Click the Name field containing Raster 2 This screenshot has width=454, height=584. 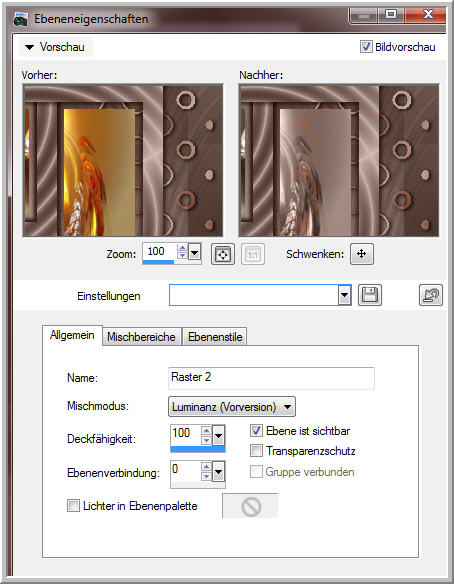272,378
